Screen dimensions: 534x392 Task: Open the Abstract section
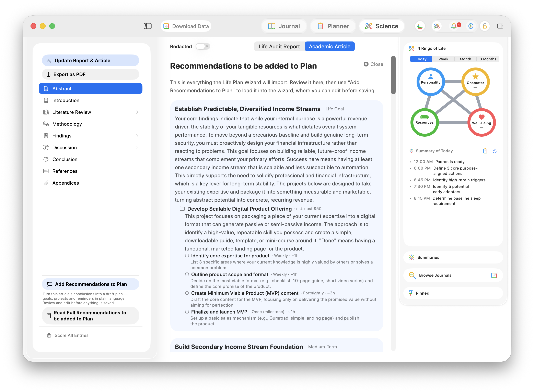[x=91, y=88]
